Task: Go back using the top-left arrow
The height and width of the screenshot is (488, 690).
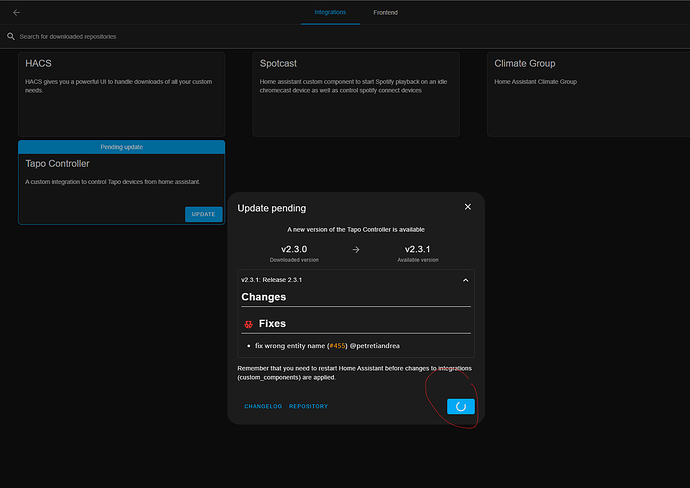Action: click(x=16, y=13)
